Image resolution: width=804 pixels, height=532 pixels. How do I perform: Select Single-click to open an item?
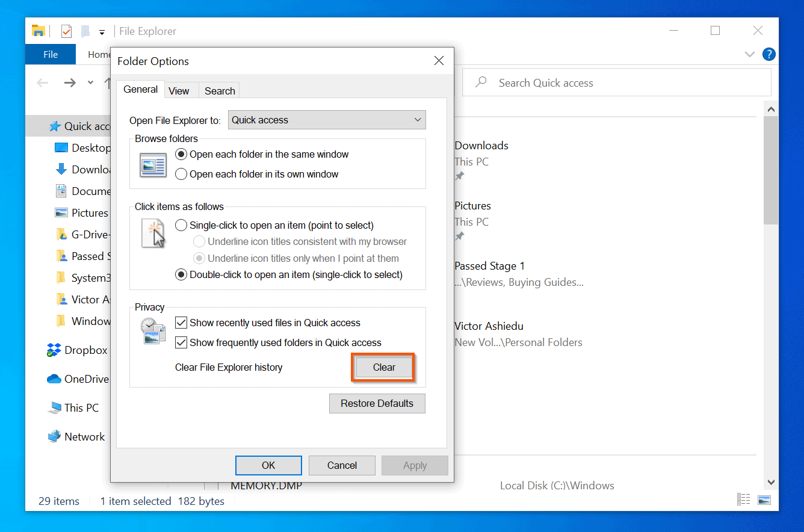click(181, 224)
